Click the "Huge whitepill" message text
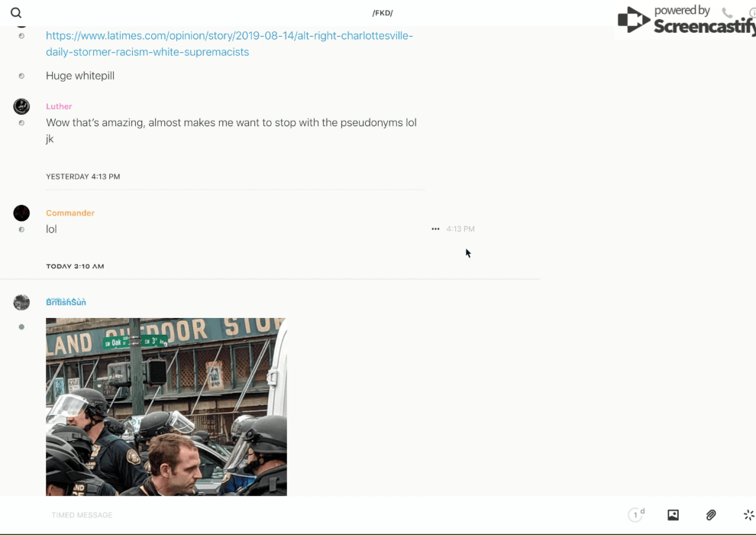Viewport: 756px width, 535px height. pos(80,76)
